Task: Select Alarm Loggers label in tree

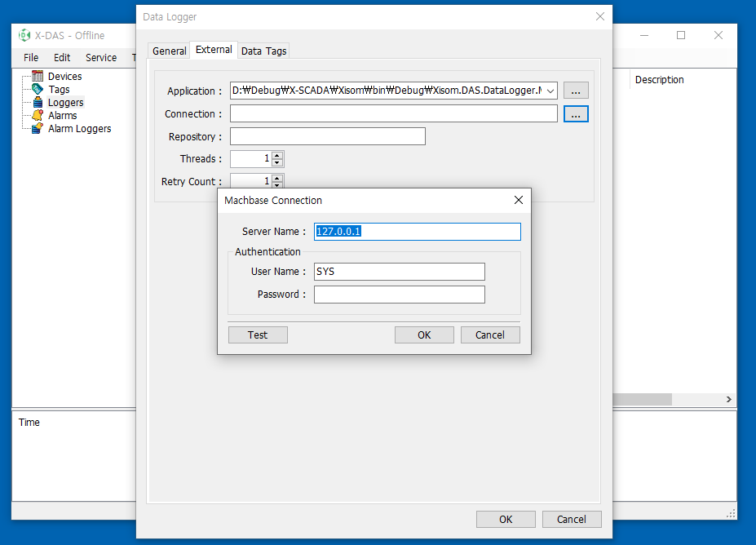Action: [x=80, y=128]
